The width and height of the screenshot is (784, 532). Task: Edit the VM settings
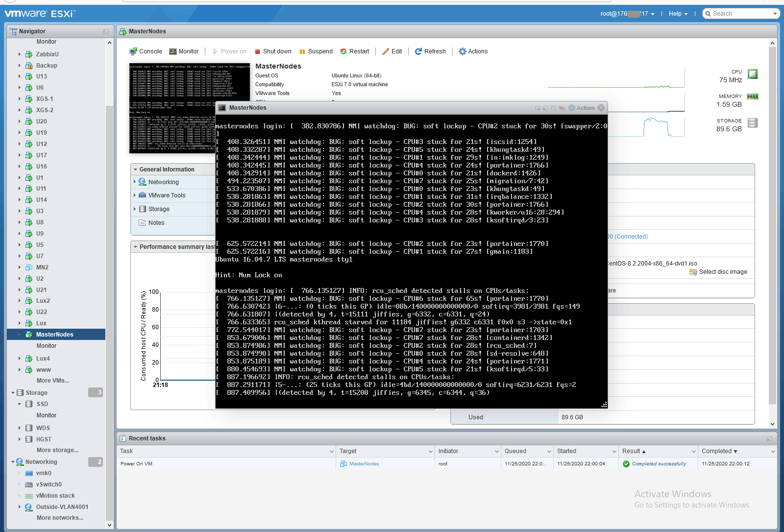[392, 51]
